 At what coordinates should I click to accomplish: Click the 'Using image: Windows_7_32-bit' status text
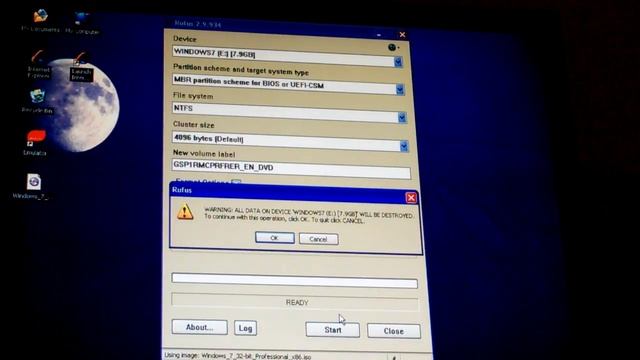pyautogui.click(x=238, y=356)
